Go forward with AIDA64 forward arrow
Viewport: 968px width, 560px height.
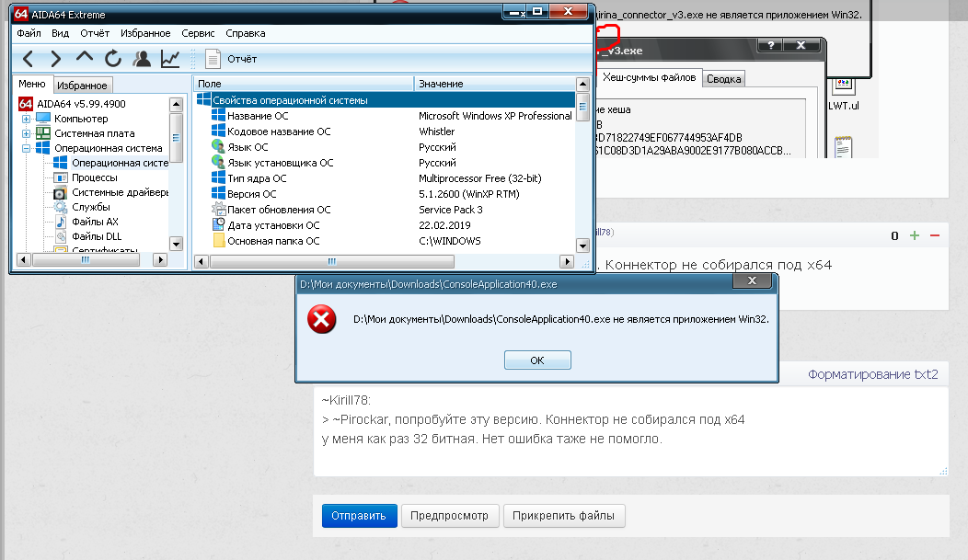point(55,59)
